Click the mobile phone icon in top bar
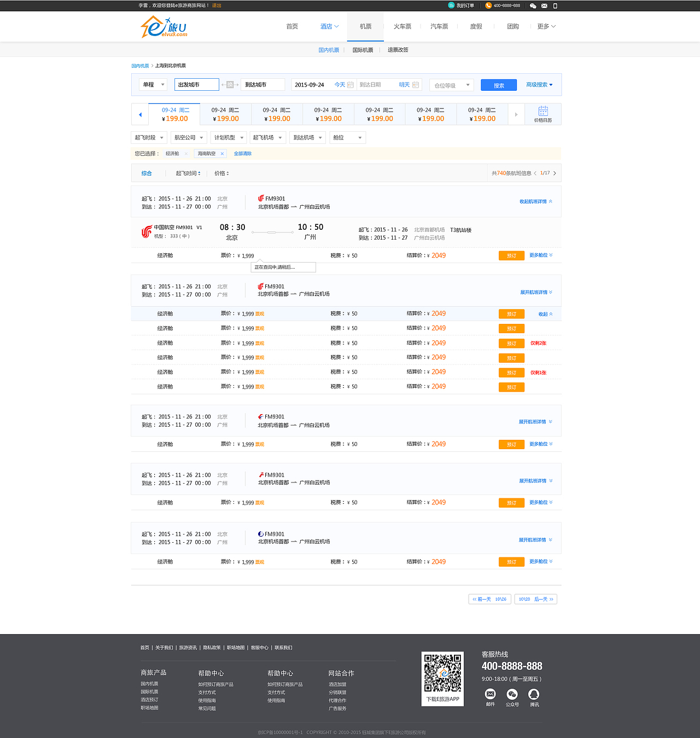The height and width of the screenshot is (738, 700). (x=555, y=5)
